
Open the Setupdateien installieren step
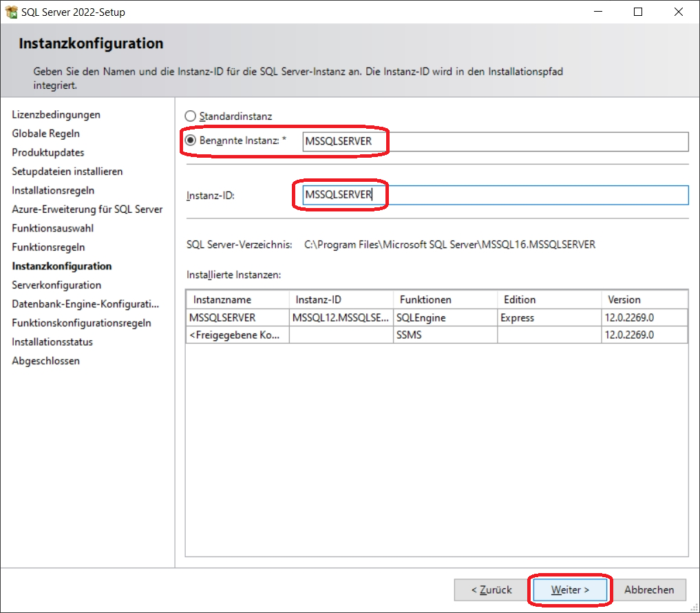(x=67, y=172)
